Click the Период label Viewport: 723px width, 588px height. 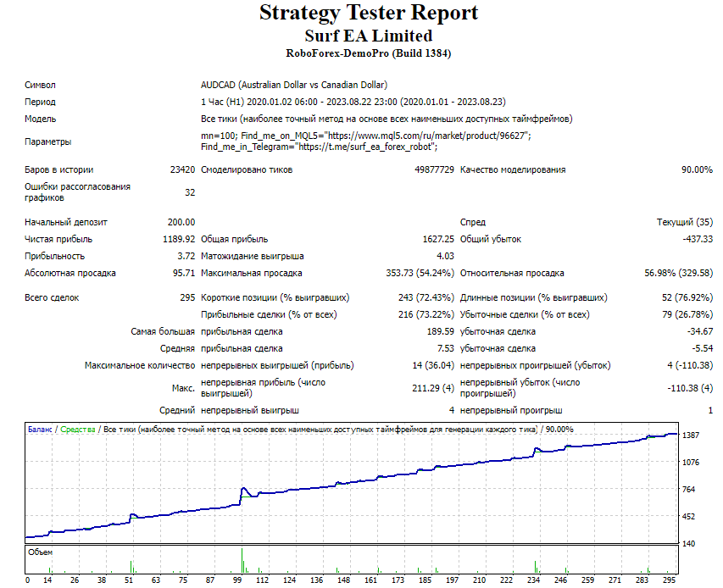[40, 102]
